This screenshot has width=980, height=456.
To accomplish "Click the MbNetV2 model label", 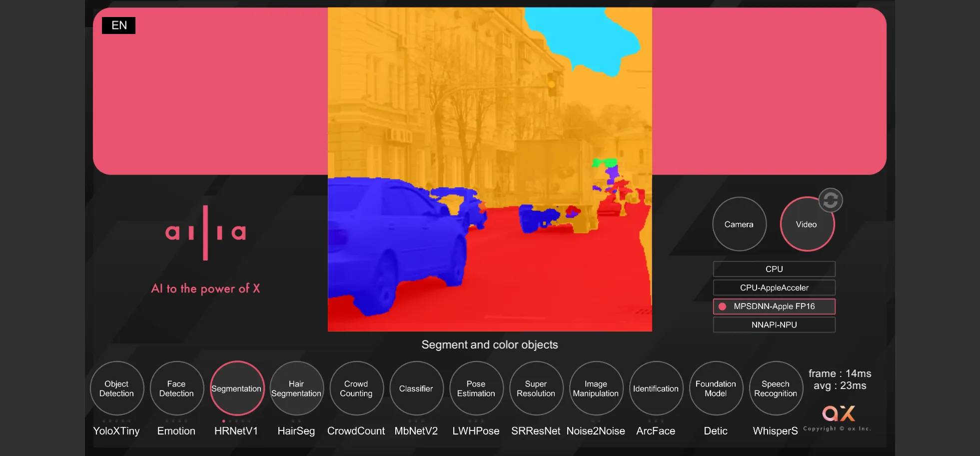I will [416, 431].
